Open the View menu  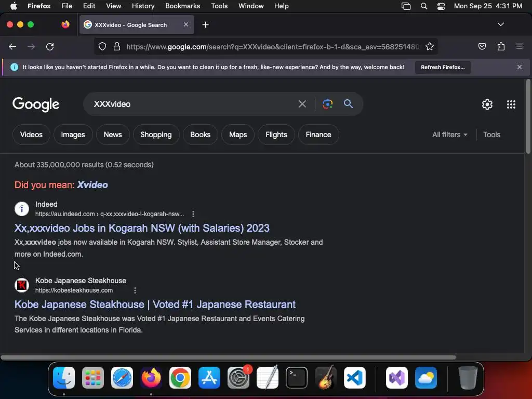click(x=113, y=6)
